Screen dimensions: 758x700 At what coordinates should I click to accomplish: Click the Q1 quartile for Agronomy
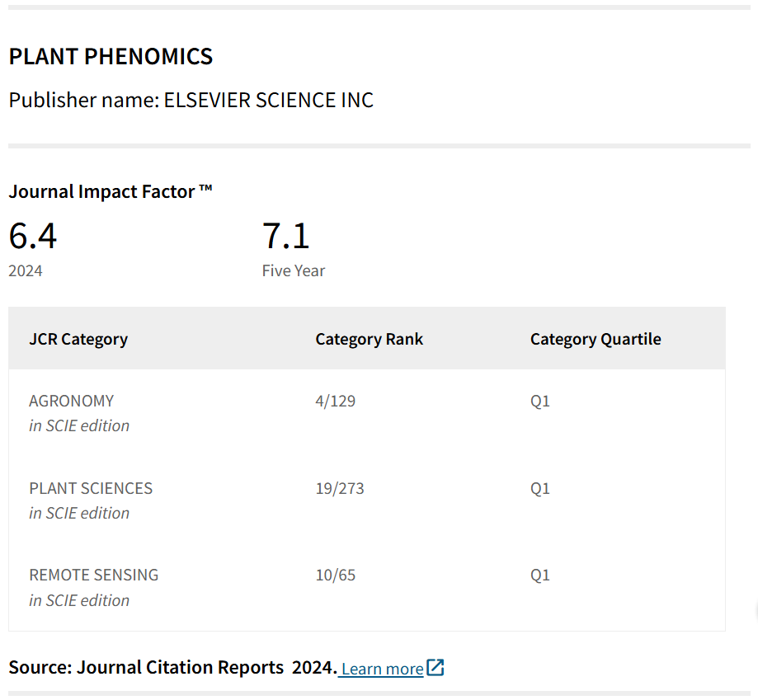[x=539, y=401]
